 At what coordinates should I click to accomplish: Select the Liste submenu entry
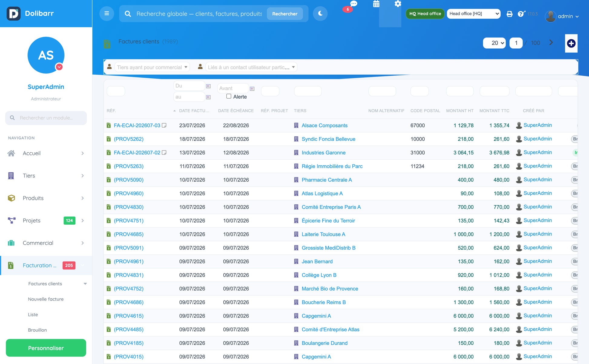tap(33, 314)
